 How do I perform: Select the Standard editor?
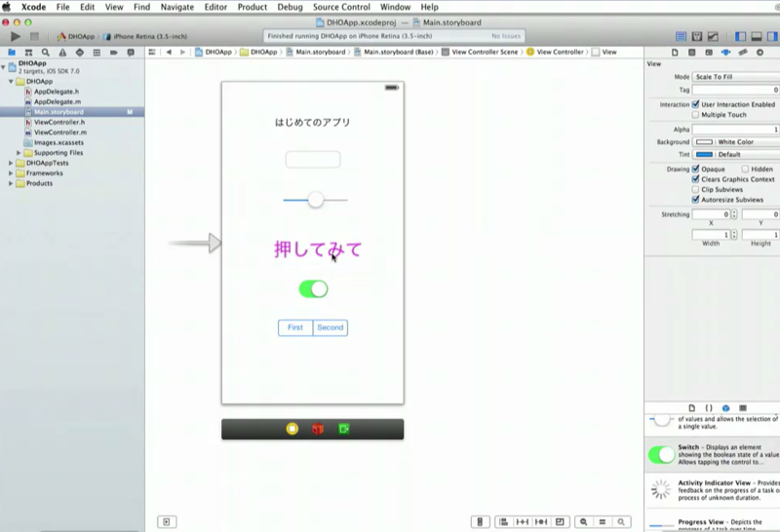[681, 36]
